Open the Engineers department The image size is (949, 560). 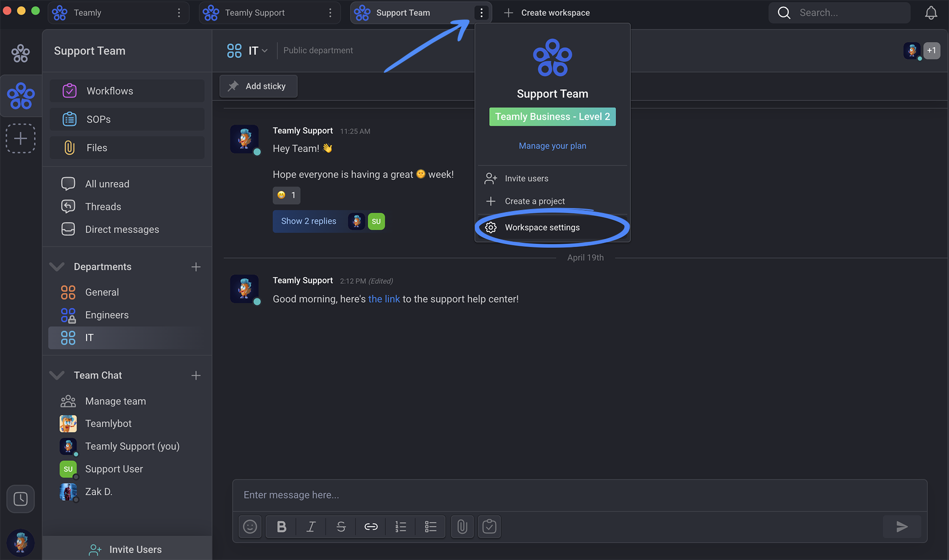click(x=127, y=315)
